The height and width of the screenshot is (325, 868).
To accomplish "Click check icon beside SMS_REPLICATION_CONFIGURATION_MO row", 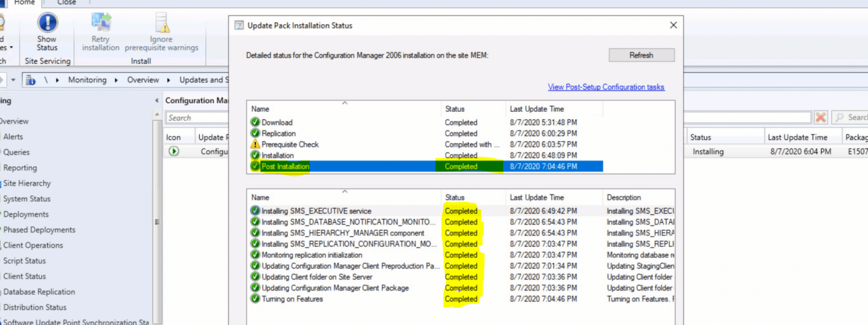I will [x=255, y=243].
